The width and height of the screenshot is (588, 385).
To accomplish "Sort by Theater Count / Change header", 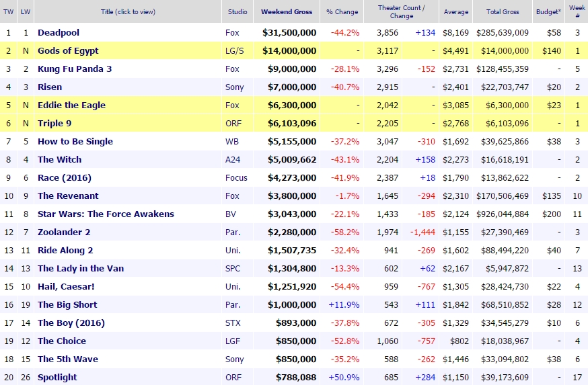I will 401,11.
